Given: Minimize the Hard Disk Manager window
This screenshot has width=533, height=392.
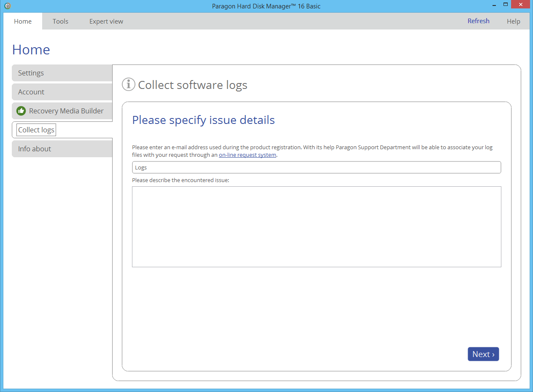Looking at the screenshot, I should coord(494,5).
